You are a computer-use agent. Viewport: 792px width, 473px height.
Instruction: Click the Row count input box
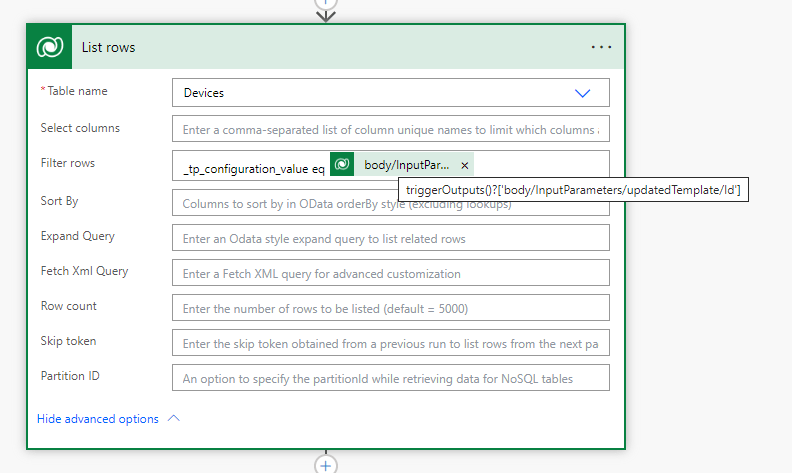pyautogui.click(x=390, y=308)
